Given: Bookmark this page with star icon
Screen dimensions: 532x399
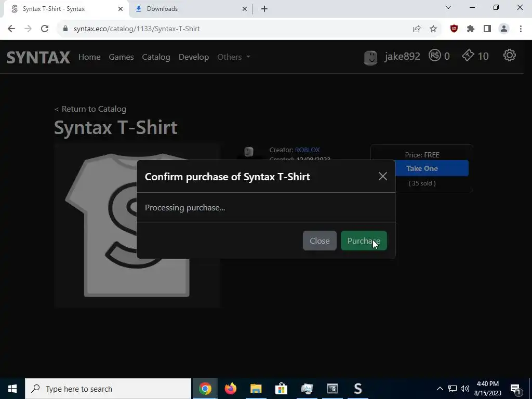Looking at the screenshot, I should pos(433,29).
